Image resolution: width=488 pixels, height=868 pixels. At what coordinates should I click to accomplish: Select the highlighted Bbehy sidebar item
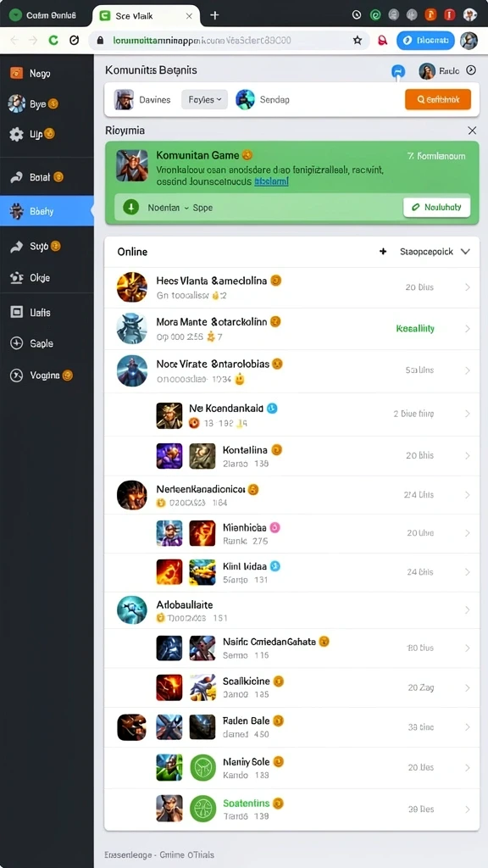47,211
